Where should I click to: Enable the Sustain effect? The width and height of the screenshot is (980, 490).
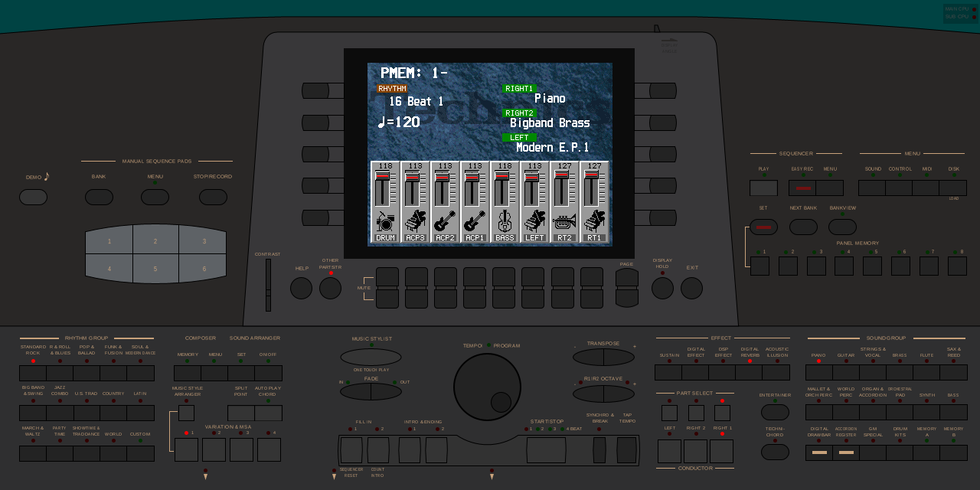[667, 371]
